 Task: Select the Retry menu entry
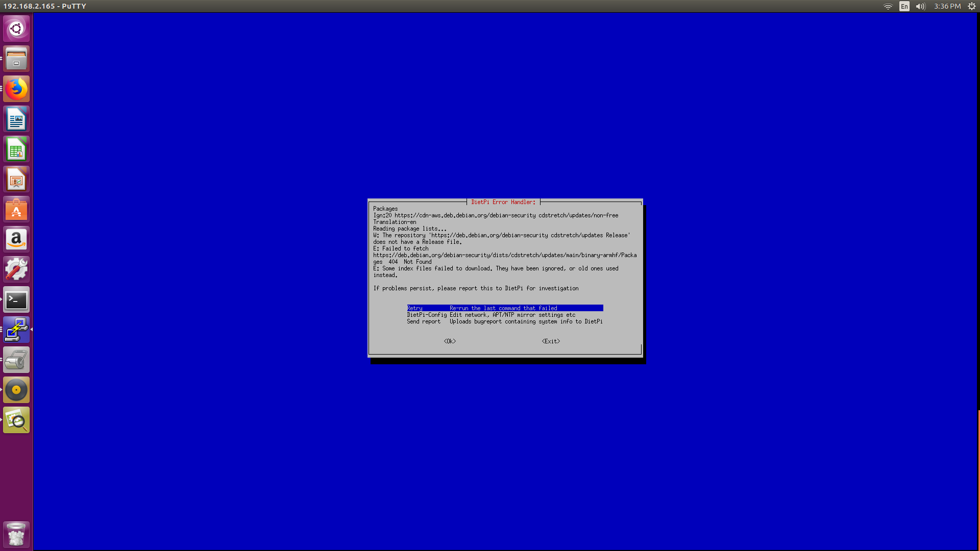click(x=505, y=308)
